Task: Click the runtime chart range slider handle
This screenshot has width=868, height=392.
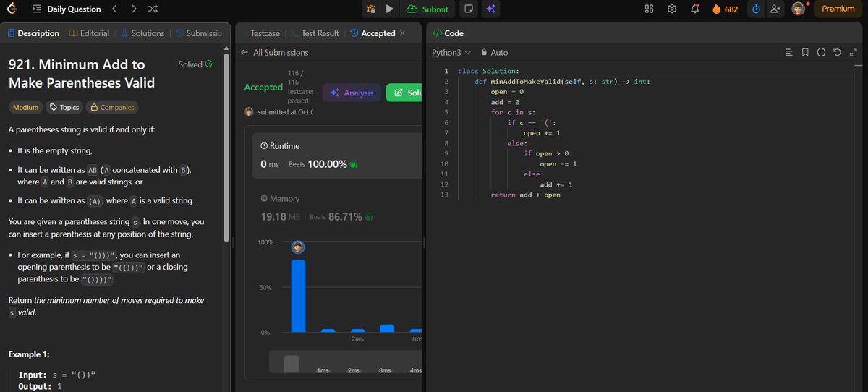Action: (292, 364)
